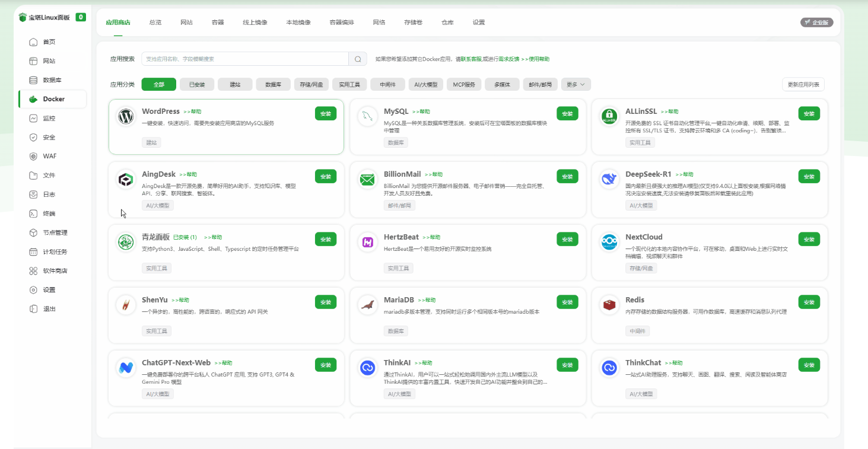Switch to the 容器编排 tab
The height and width of the screenshot is (449, 868).
pyautogui.click(x=342, y=23)
